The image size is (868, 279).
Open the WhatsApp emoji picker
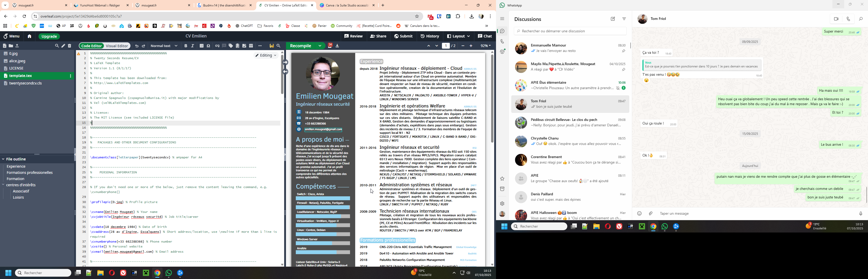639,213
